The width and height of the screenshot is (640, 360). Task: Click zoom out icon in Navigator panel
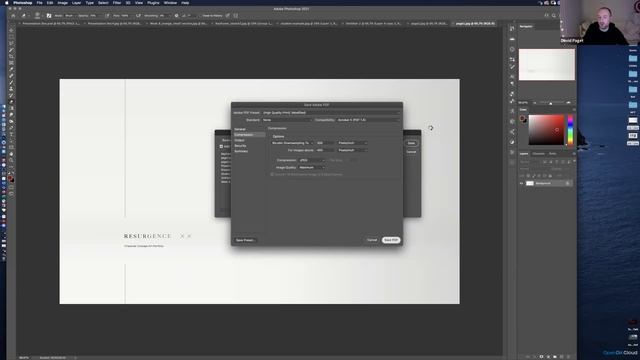click(535, 103)
